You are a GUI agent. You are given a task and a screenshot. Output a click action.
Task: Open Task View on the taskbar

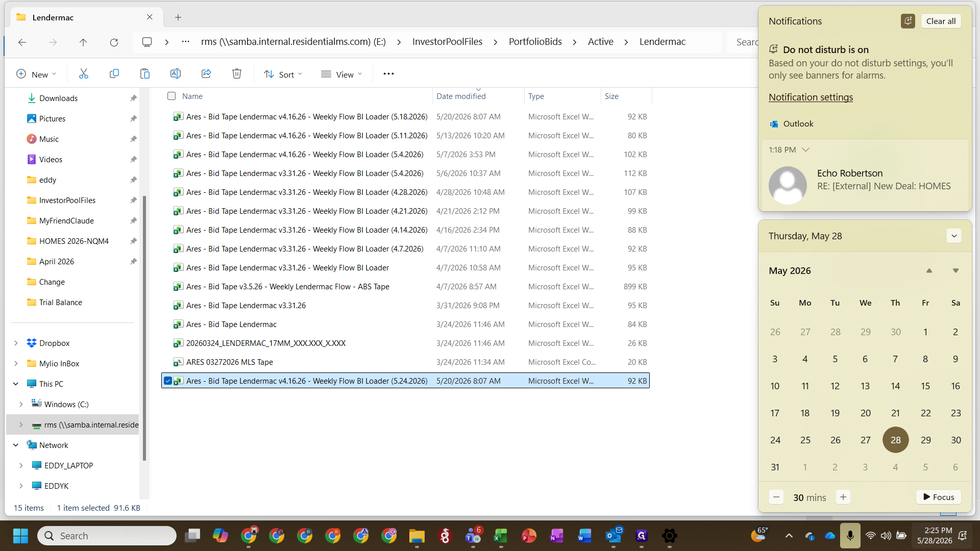(x=192, y=536)
